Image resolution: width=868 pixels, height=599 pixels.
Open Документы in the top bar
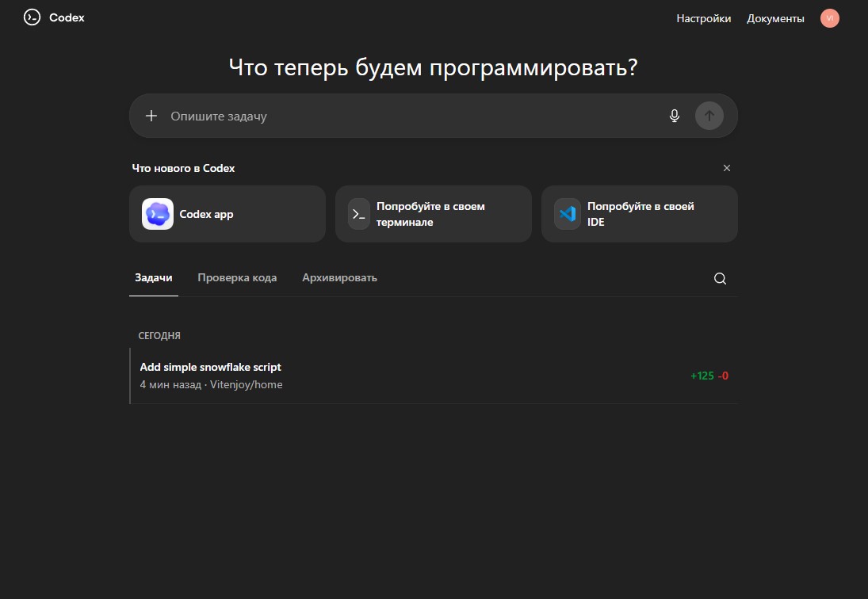(x=775, y=18)
